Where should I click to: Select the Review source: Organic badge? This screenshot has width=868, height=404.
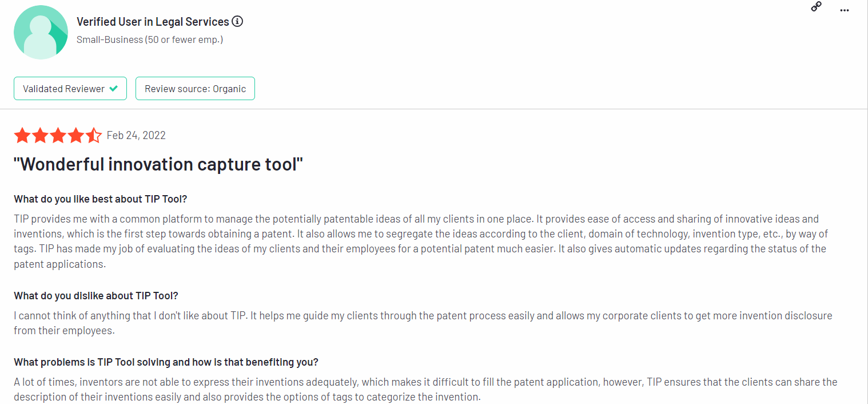click(x=195, y=89)
